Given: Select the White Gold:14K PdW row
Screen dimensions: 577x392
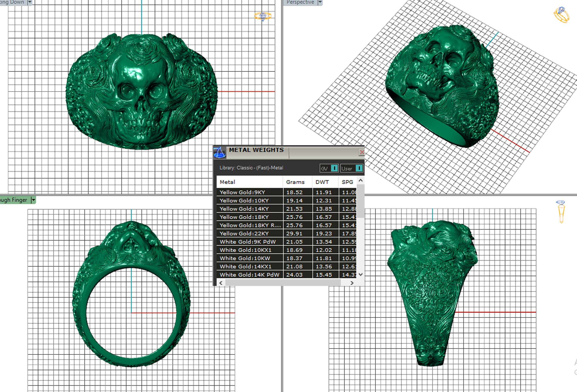Looking at the screenshot, I should 286,275.
